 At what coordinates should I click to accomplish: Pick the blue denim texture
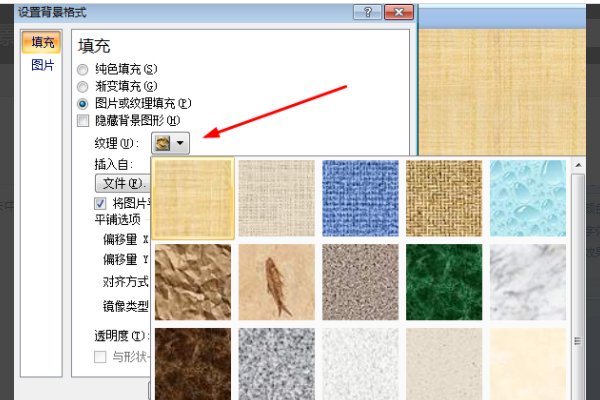tap(361, 198)
